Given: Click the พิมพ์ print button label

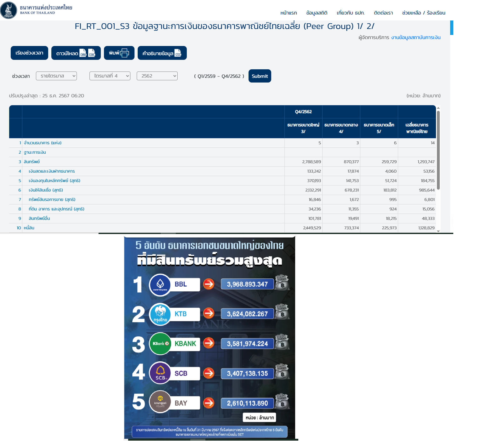Looking at the screenshot, I should (x=114, y=53).
